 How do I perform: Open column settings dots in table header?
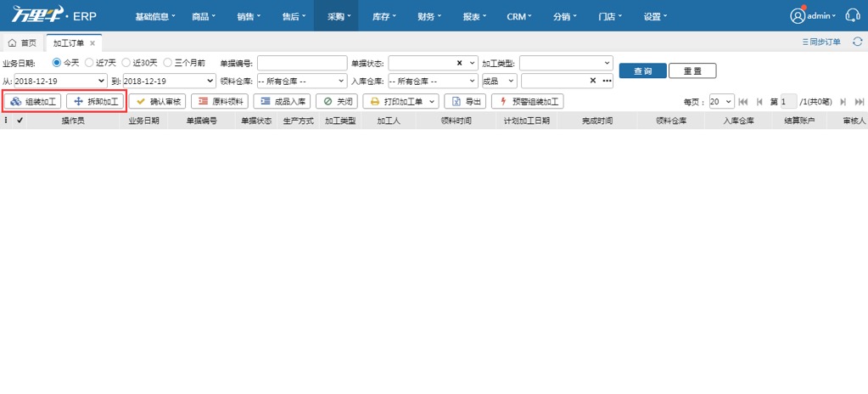click(x=6, y=121)
